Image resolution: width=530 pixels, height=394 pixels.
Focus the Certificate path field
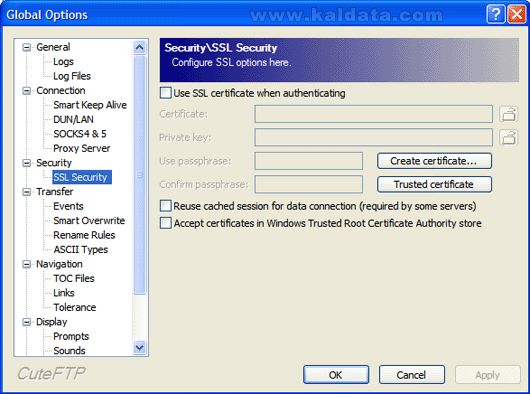click(374, 114)
